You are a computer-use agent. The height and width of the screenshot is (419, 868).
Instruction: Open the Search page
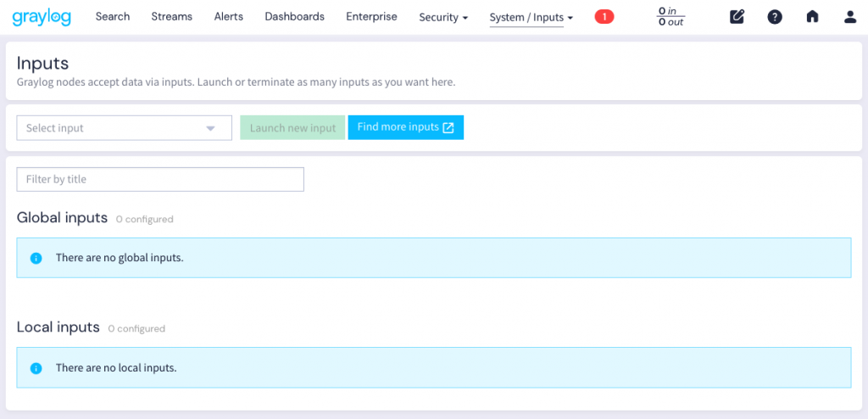tap(113, 17)
